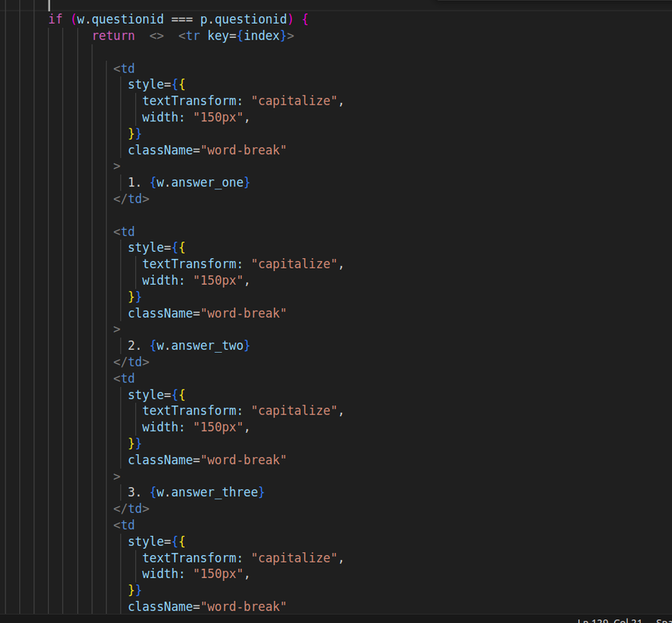Click the key attribute on tr
The height and width of the screenshot is (623, 672).
(218, 36)
